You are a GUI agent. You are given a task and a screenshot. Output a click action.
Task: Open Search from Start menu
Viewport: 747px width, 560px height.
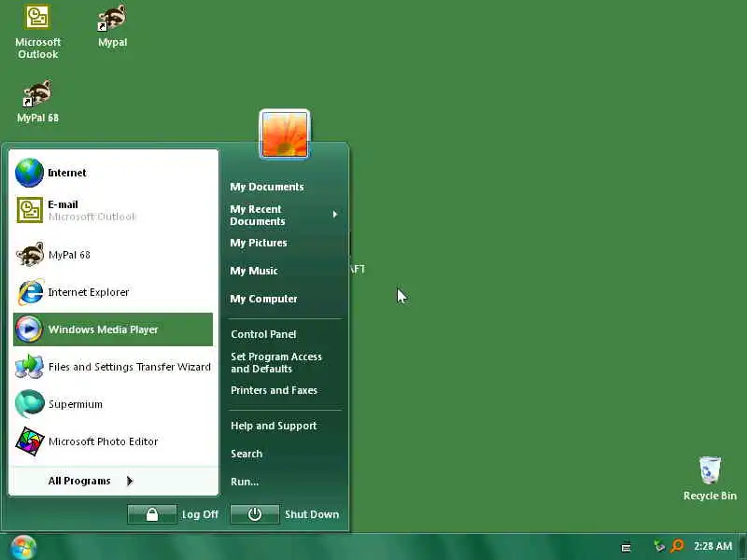click(x=247, y=454)
